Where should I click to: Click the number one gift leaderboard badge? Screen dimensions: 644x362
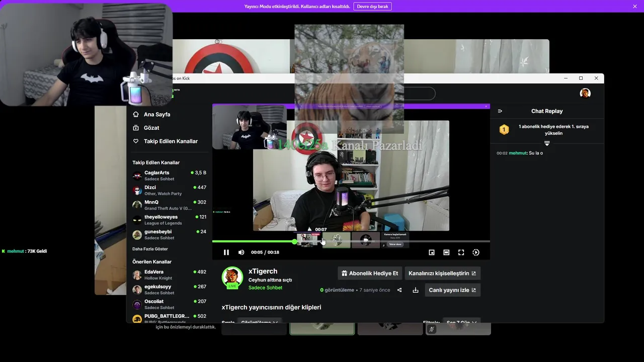(x=504, y=130)
